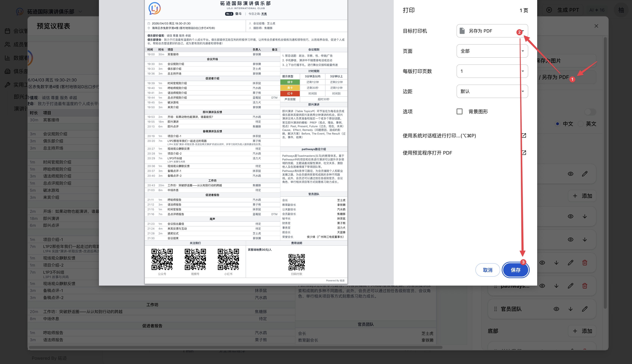Click the 添加 button above 底部 section
632x364 pixels.
point(582,196)
